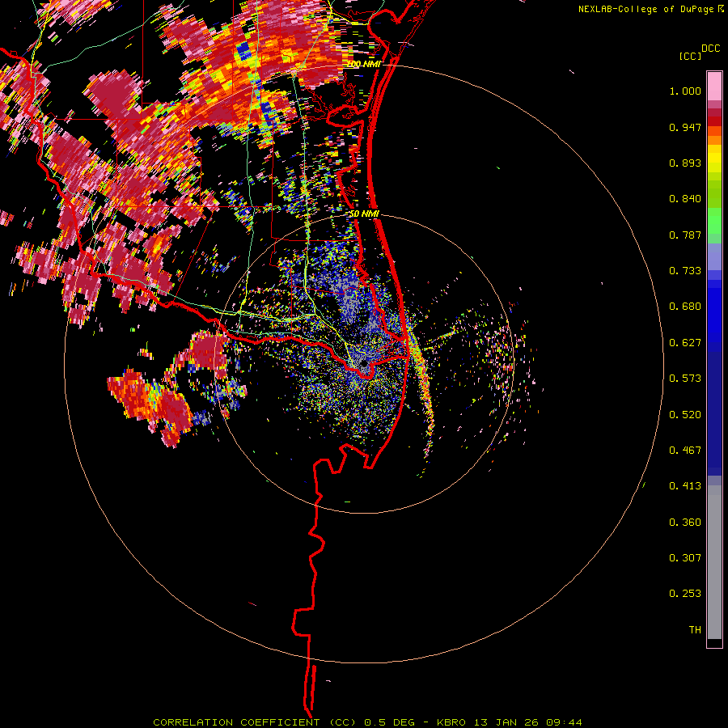Click the 100 NMI range ring label
The height and width of the screenshot is (728, 728).
pos(363,64)
